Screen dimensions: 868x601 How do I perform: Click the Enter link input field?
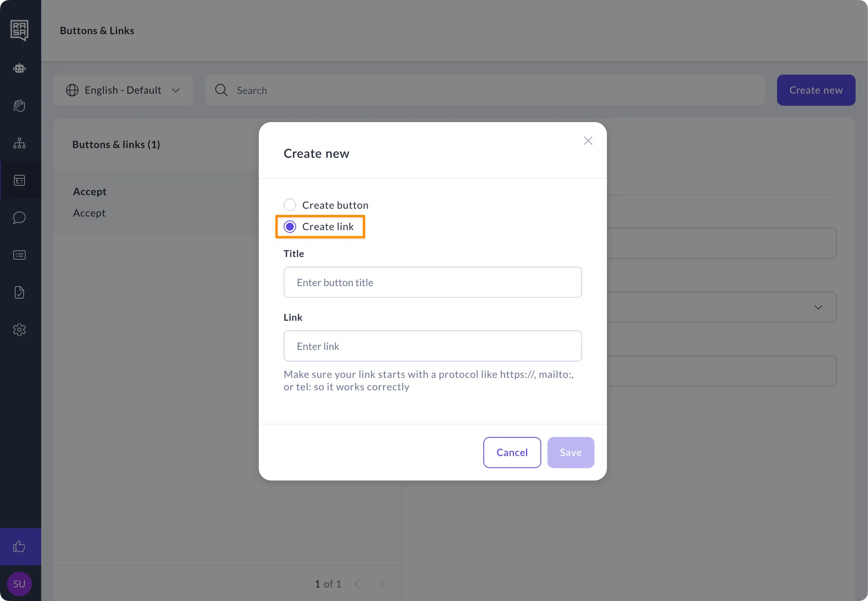[x=432, y=346]
